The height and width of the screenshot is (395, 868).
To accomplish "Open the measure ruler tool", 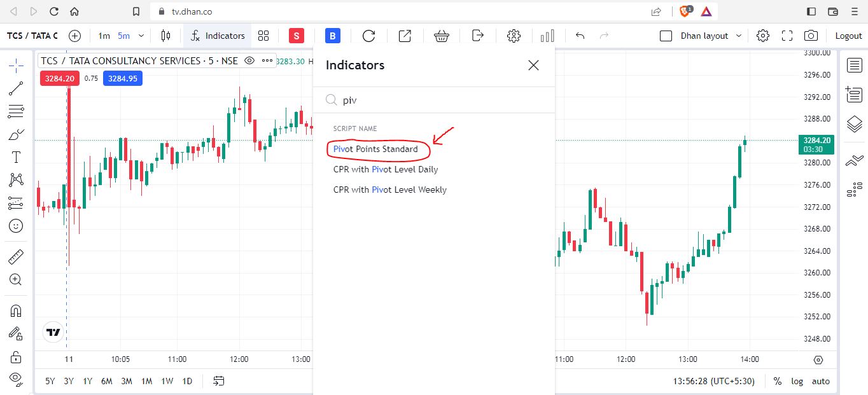I will [16, 257].
